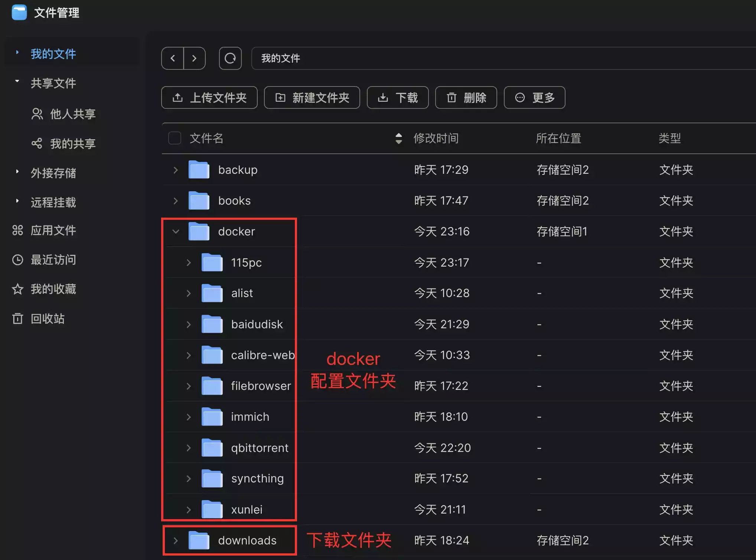
Task: Expand the backup folder chevron
Action: [x=176, y=170]
